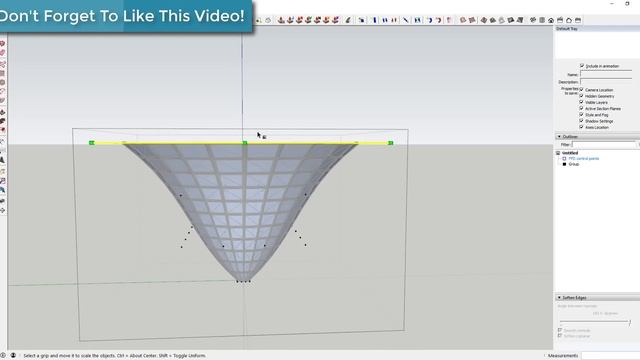The image size is (640, 360).
Task: Click the single blue vertical bar toolbar icon
Action: pos(375,20)
